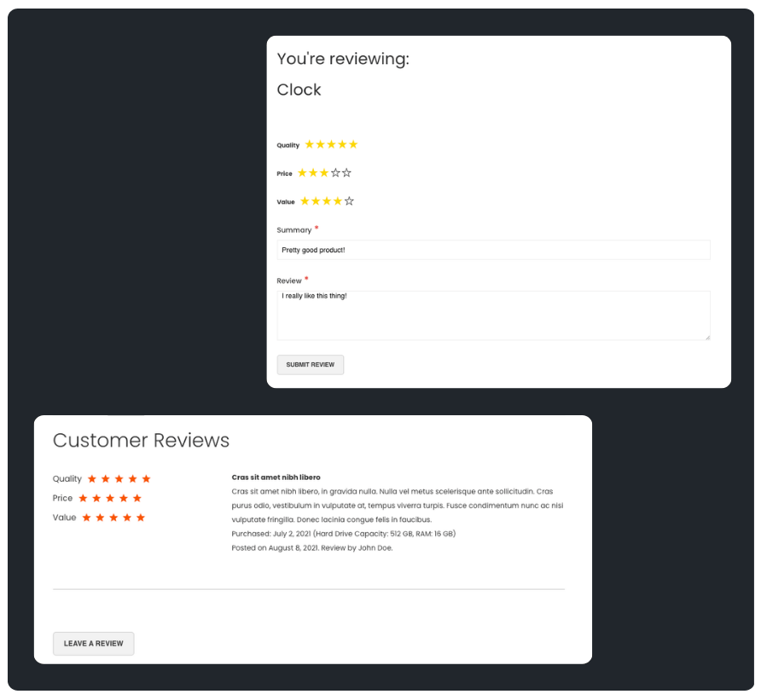Click the second Price star under Customer Reviews
761x700 pixels.
click(96, 498)
